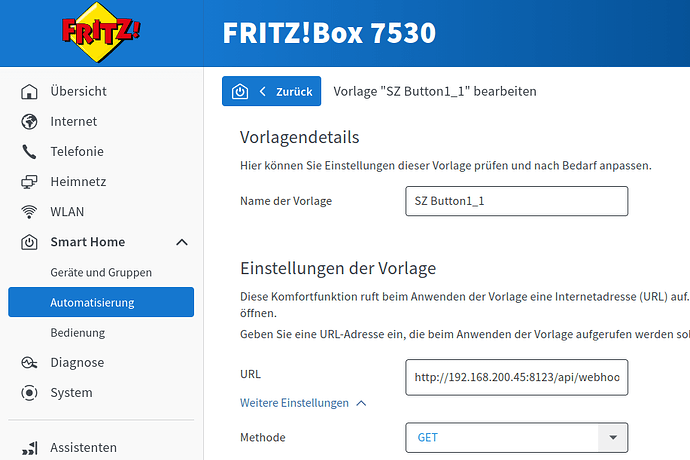The width and height of the screenshot is (690, 460).
Task: Select the Smart Home menu label
Action: 88,242
